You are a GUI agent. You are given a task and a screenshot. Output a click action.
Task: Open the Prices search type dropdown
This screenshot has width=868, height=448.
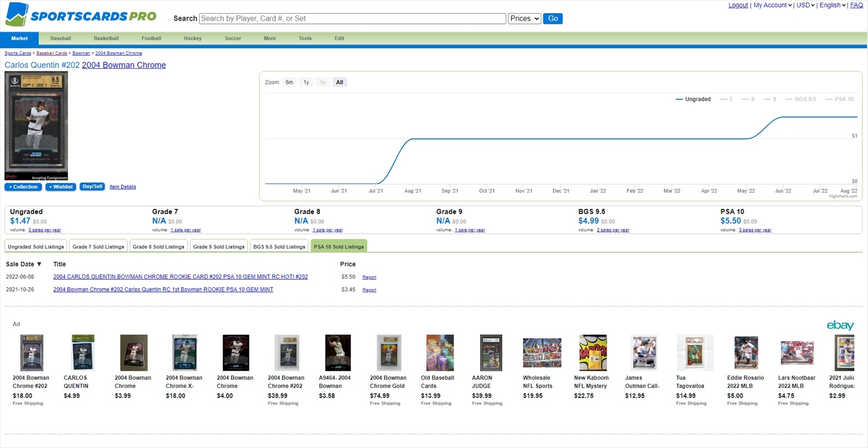pos(524,18)
